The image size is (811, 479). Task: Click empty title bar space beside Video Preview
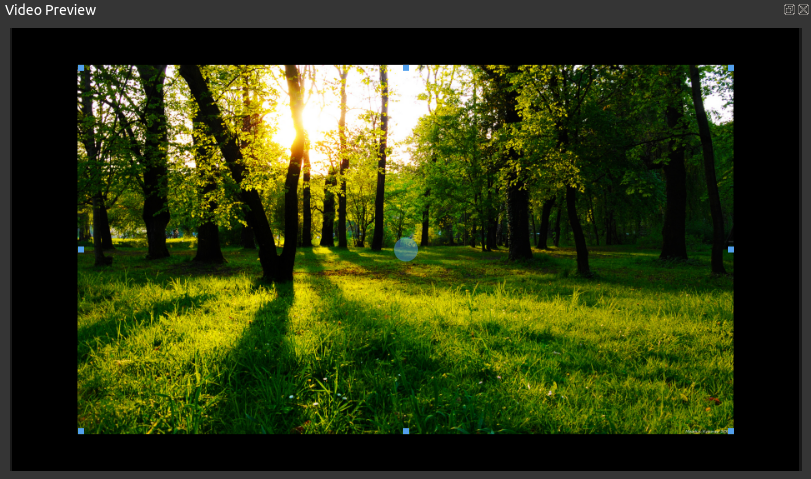pos(400,10)
